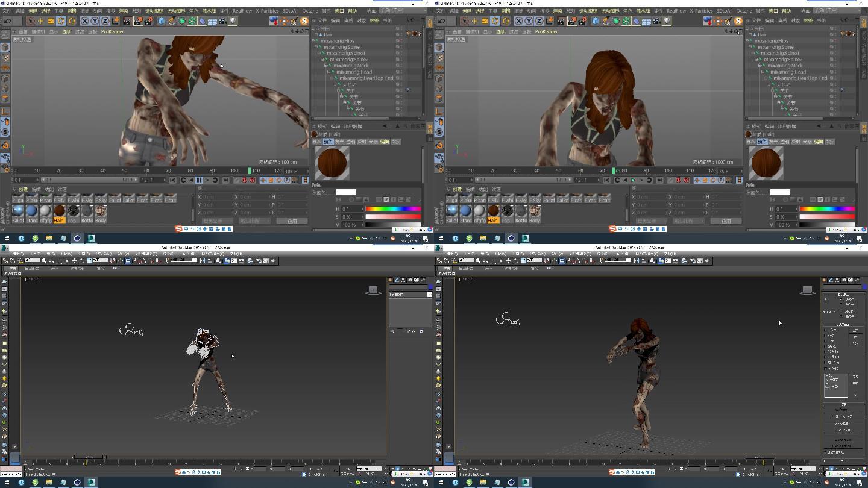This screenshot has width=868, height=488.
Task: Click Undo in top-left Cinema 4D toolbar
Action: pos(8,21)
